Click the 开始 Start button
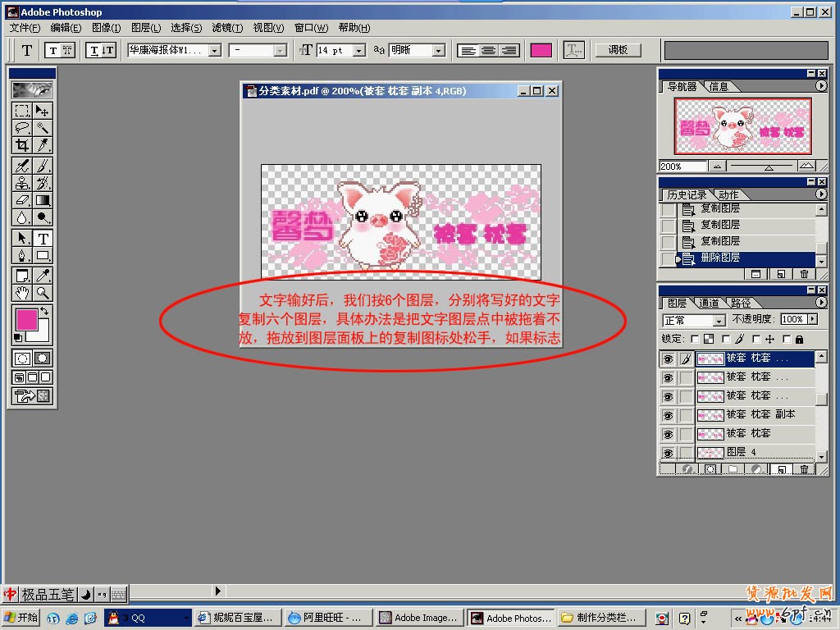This screenshot has width=840, height=630. [21, 618]
